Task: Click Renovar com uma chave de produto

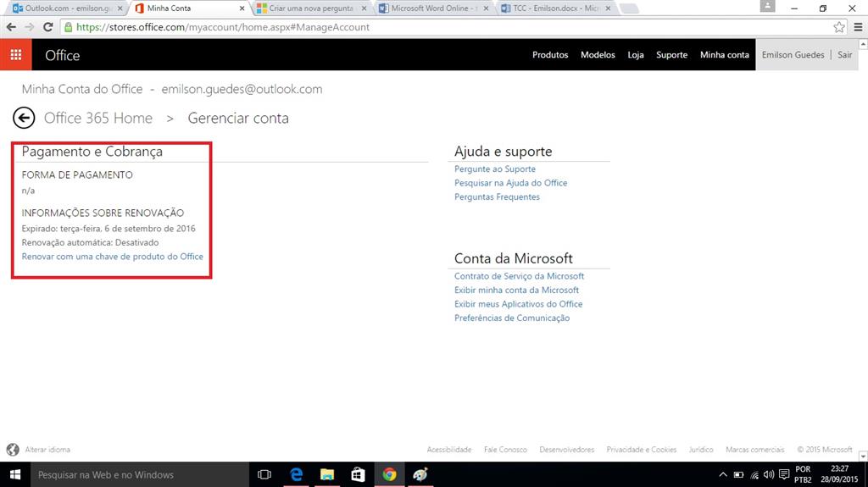Action: 113,257
